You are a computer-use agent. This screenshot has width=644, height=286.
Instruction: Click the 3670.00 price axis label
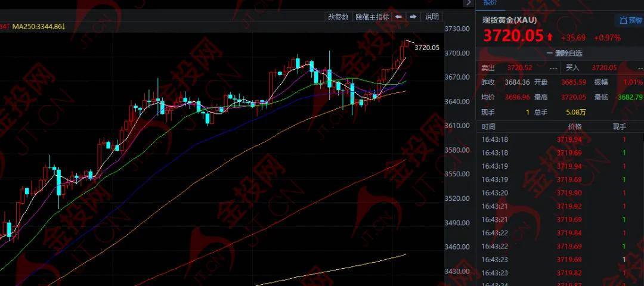click(457, 77)
